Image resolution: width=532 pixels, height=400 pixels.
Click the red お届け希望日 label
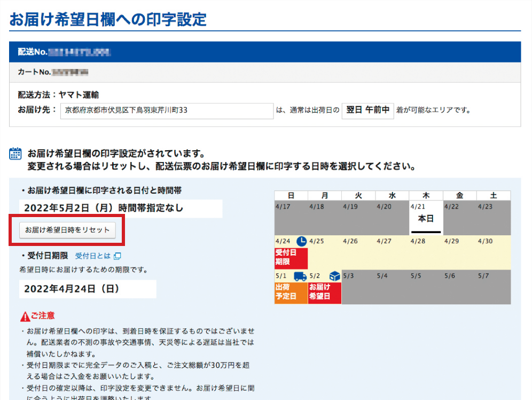[x=324, y=293]
